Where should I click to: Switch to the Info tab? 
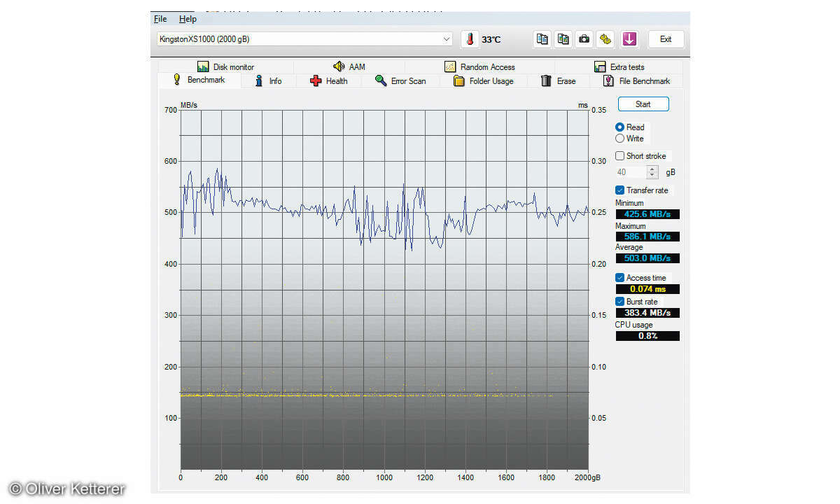[269, 81]
